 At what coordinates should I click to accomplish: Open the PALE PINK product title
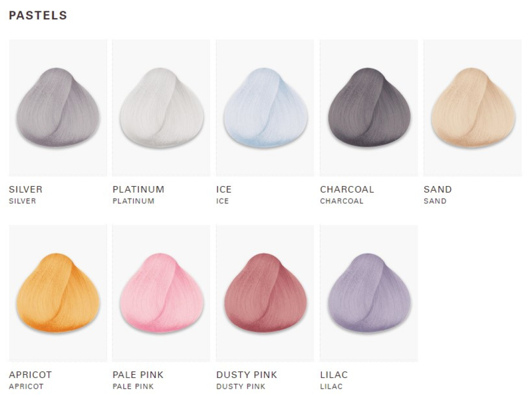click(138, 375)
